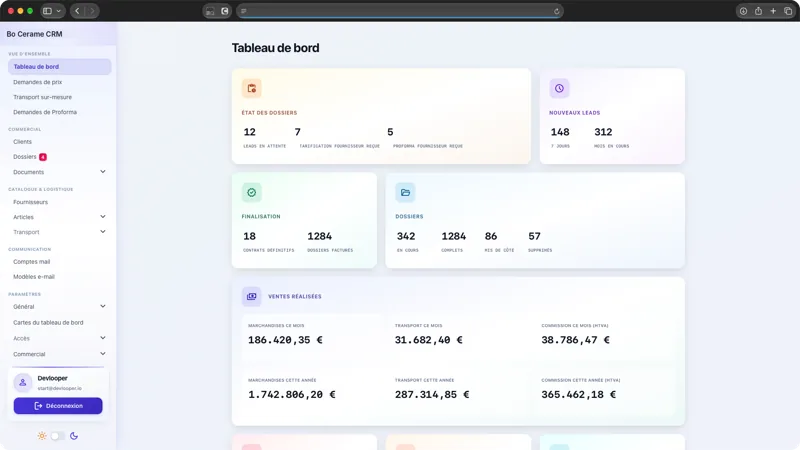
Task: Expand the Articles submenu chevron
Action: tap(103, 217)
